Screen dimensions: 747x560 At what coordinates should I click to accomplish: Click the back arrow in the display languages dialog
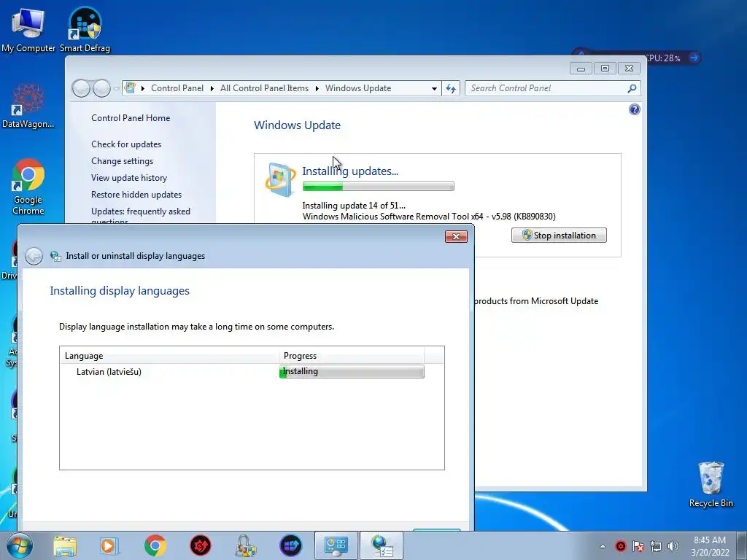click(x=34, y=256)
